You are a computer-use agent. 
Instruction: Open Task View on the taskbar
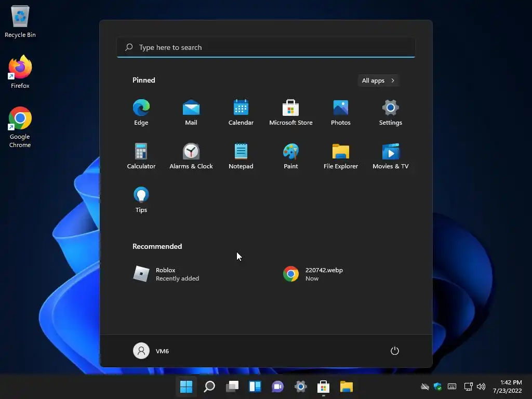pos(232,387)
